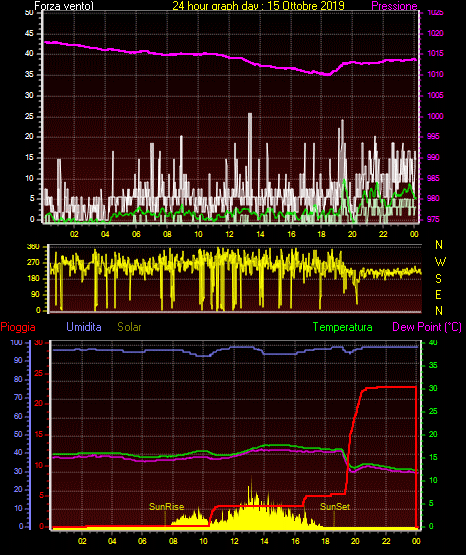466x555 pixels.
Task: Click the hour "14" label under the rain chart
Action: pos(264,541)
